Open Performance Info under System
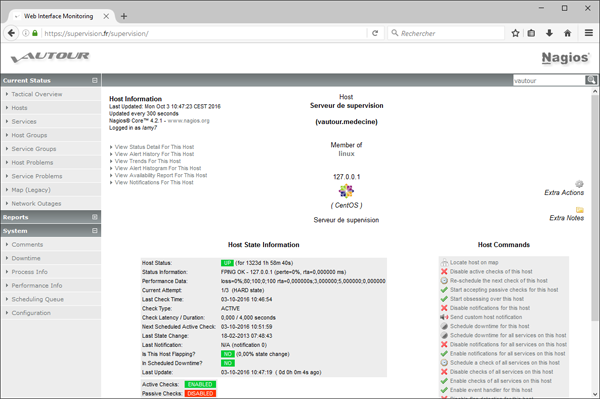Screen dimensions: 600x399 coord(37,286)
